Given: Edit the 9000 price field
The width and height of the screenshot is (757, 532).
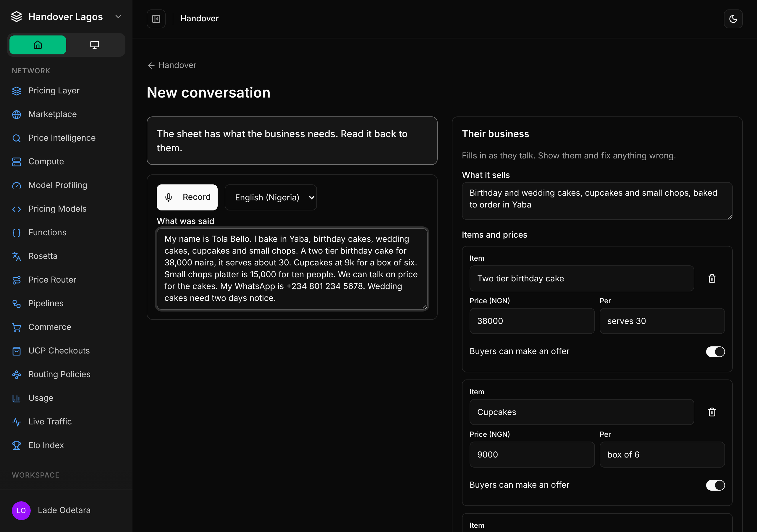Looking at the screenshot, I should coord(532,455).
